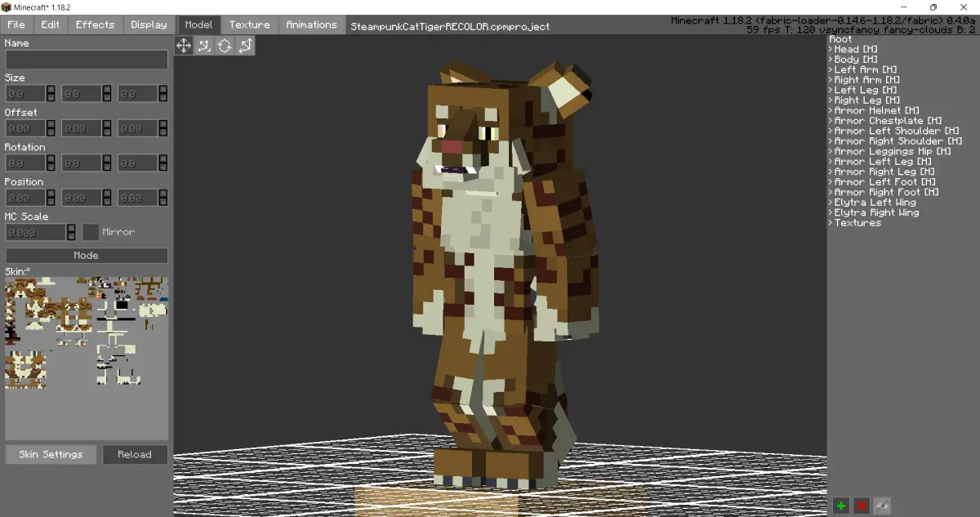Decrease the MC Scale value with down arrow
This screenshot has height=517, width=980.
click(71, 236)
